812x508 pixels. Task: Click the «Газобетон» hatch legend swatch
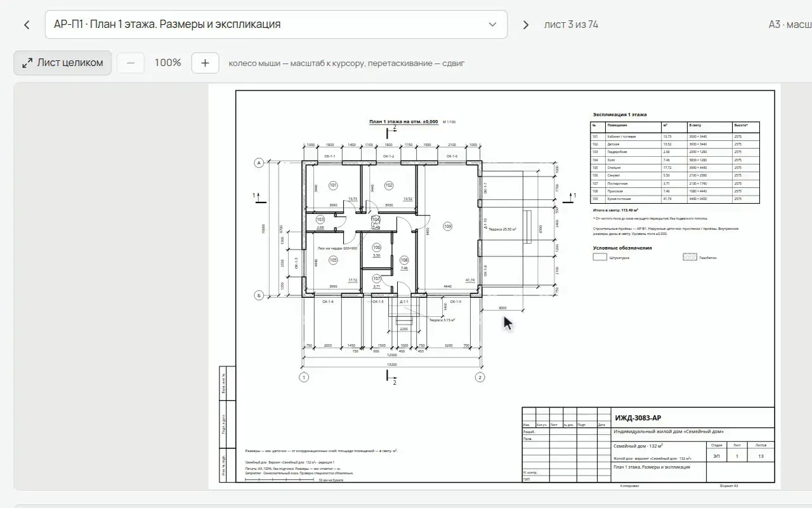click(690, 257)
